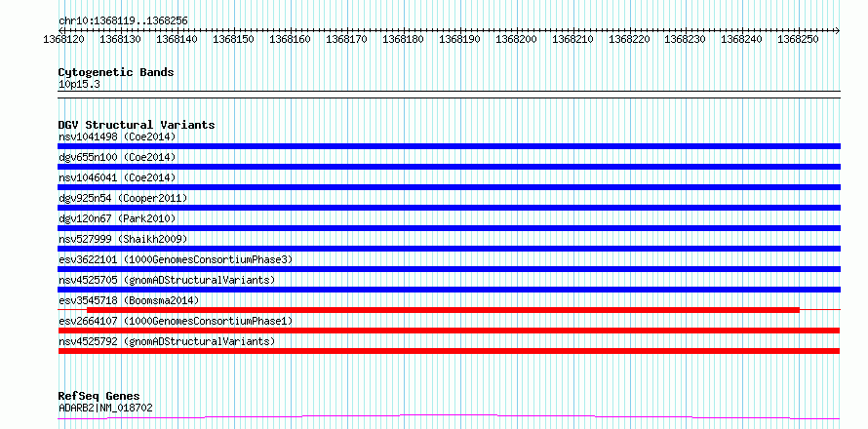
Task: Select variant label esv3545718 (Boomsma2014)
Action: (129, 300)
